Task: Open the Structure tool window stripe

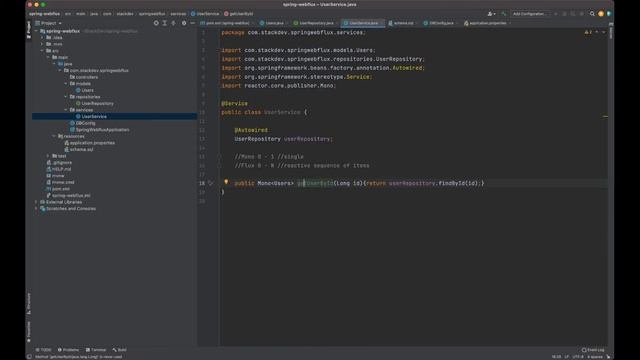Action: (x=29, y=304)
